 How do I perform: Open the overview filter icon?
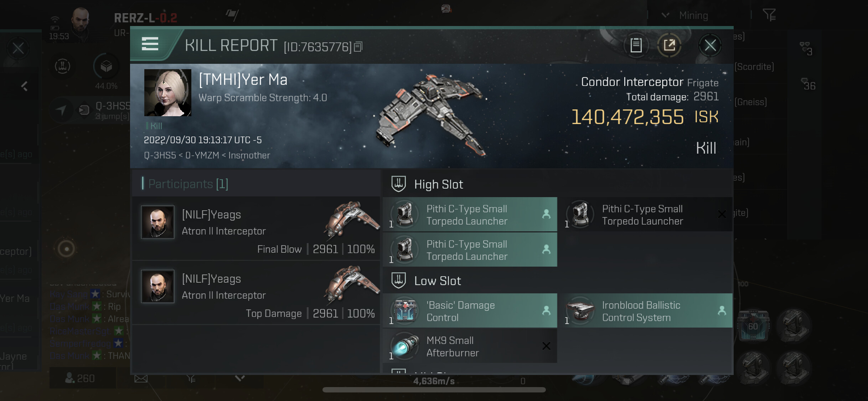769,15
